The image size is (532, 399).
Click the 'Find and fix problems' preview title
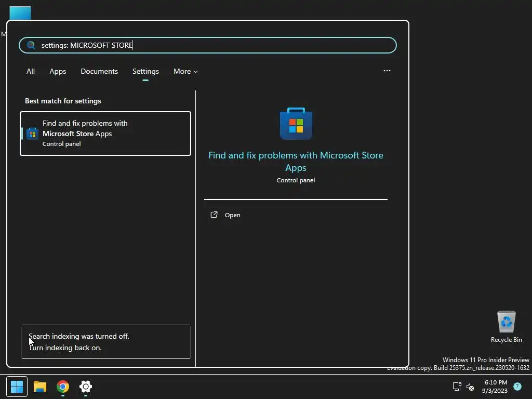pyautogui.click(x=296, y=162)
